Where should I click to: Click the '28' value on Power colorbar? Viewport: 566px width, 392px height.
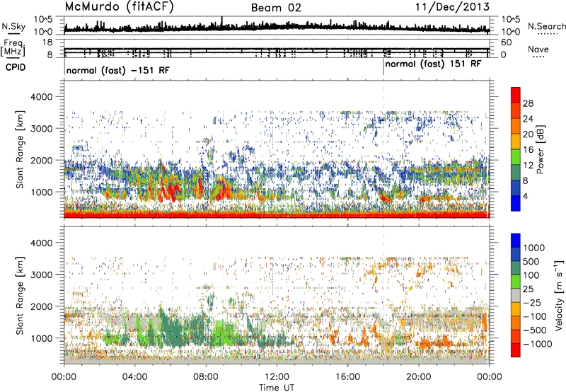528,103
